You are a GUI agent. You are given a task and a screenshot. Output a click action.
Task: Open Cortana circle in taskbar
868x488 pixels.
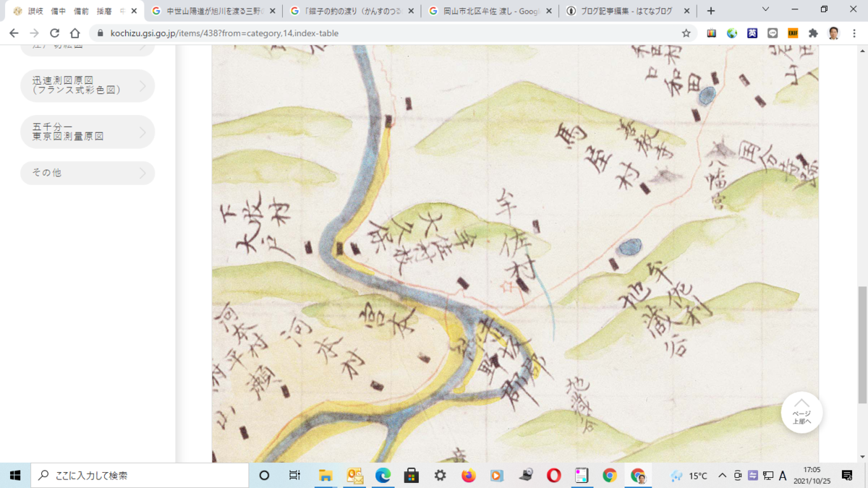pyautogui.click(x=264, y=475)
